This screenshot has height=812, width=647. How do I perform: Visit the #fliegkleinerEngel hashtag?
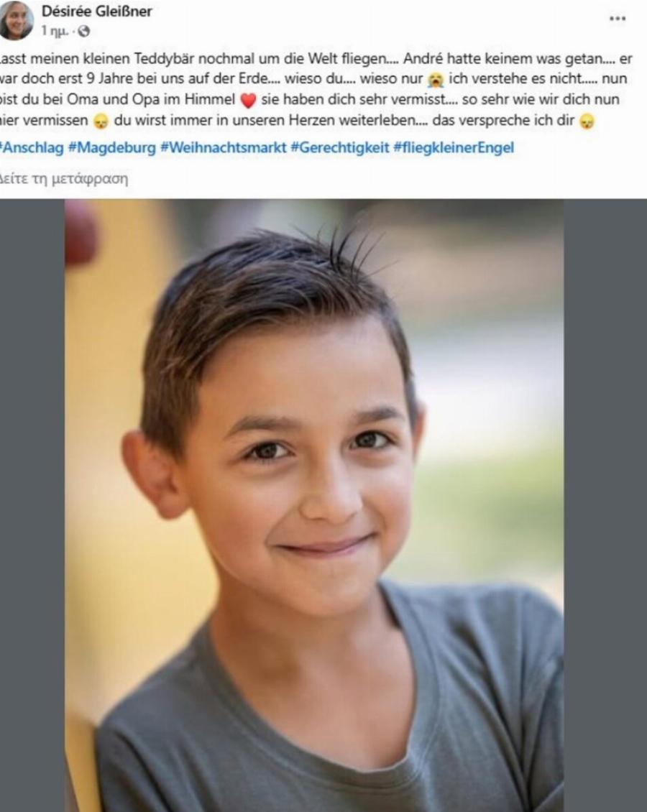point(454,147)
